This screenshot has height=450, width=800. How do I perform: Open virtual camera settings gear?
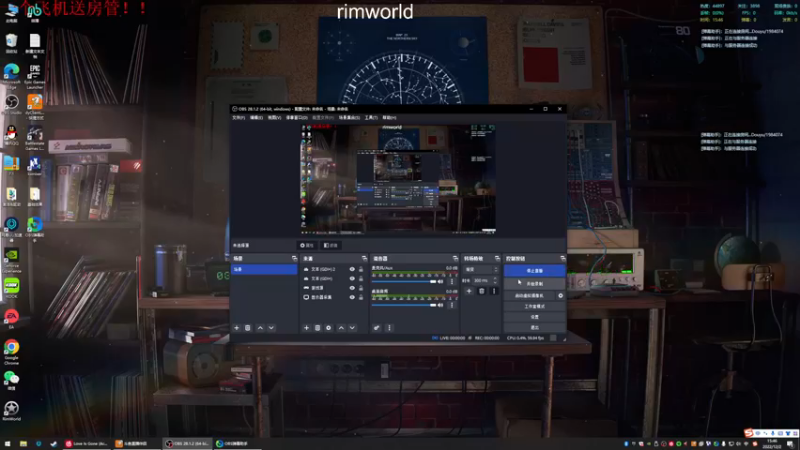(560, 295)
